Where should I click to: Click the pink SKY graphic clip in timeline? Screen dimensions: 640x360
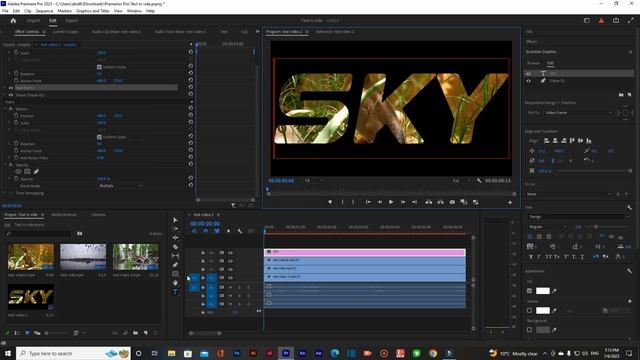pos(365,252)
